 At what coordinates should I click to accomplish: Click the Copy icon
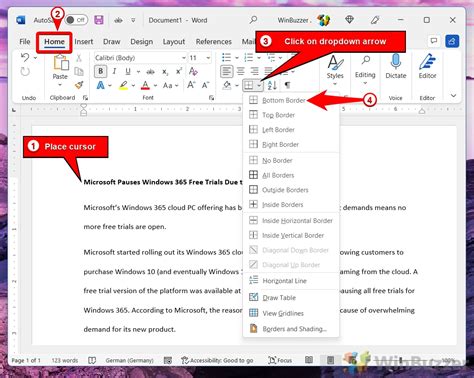click(x=79, y=71)
